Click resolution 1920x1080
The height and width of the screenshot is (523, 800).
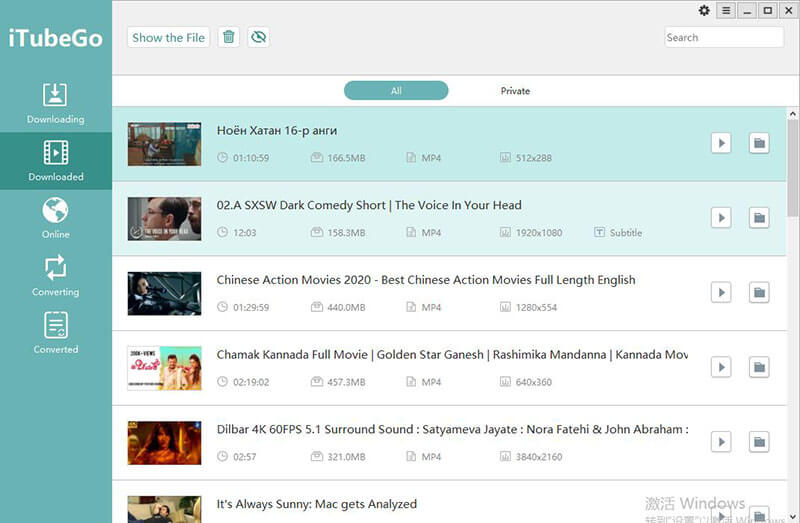tap(539, 233)
